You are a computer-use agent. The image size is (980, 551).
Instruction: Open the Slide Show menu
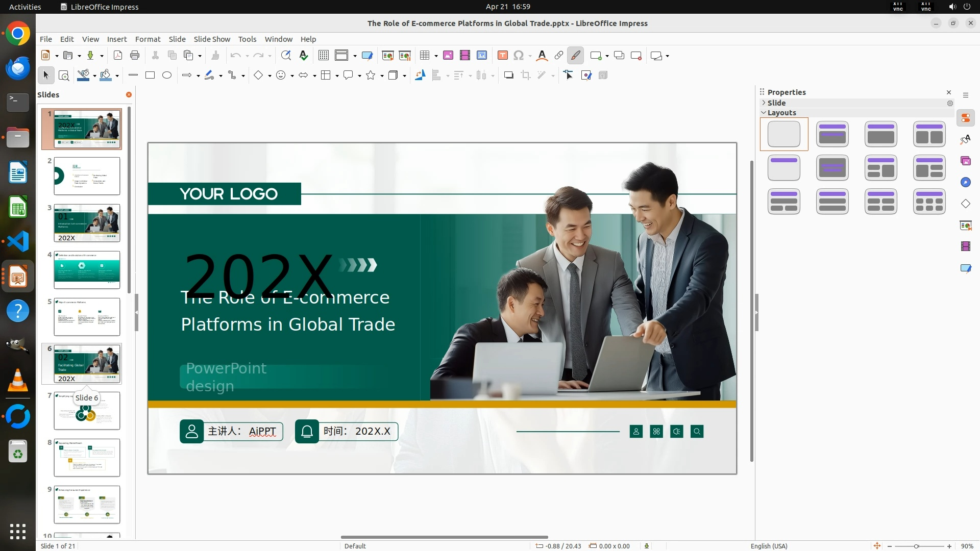(x=212, y=39)
